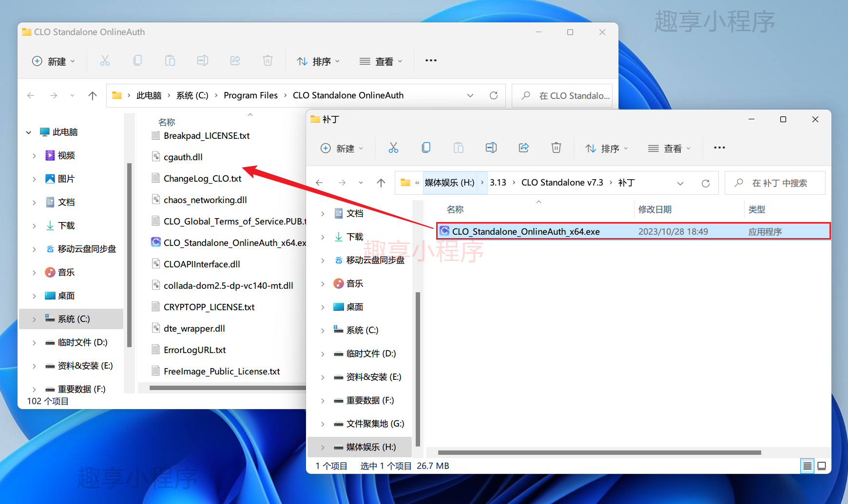Screen dimensions: 848x504
Task: Go back in the 补丁 window
Action: pyautogui.click(x=319, y=183)
